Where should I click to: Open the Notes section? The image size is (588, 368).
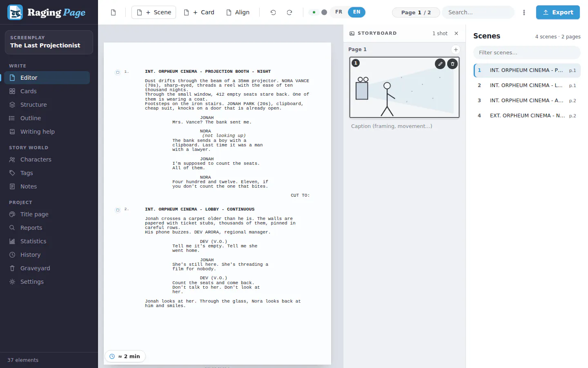click(x=47, y=186)
